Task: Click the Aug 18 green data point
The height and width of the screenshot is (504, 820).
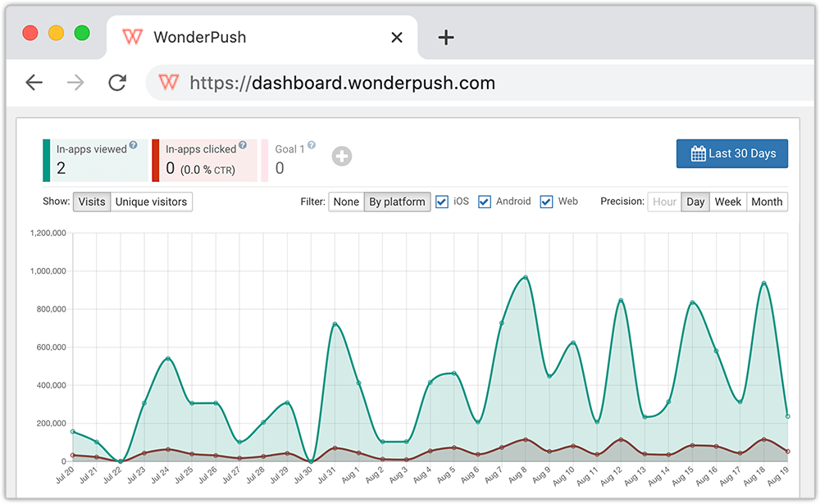Action: pyautogui.click(x=764, y=284)
